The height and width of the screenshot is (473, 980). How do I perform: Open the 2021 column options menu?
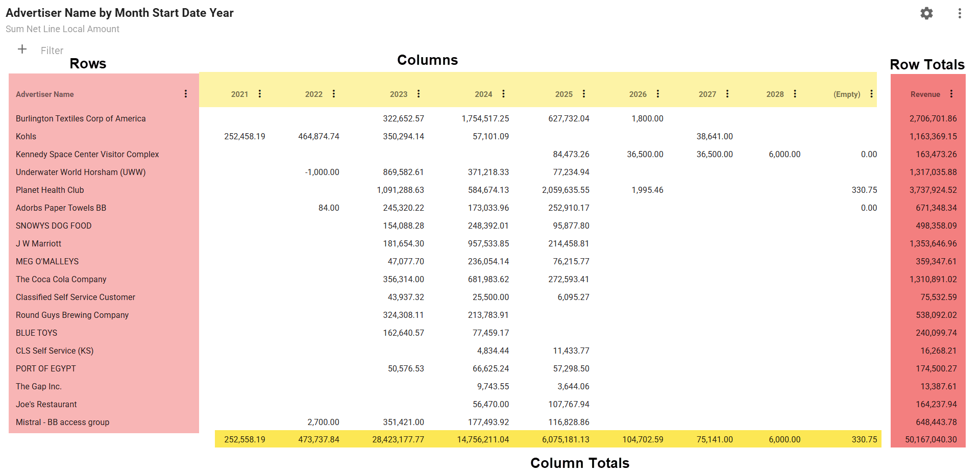[260, 94]
